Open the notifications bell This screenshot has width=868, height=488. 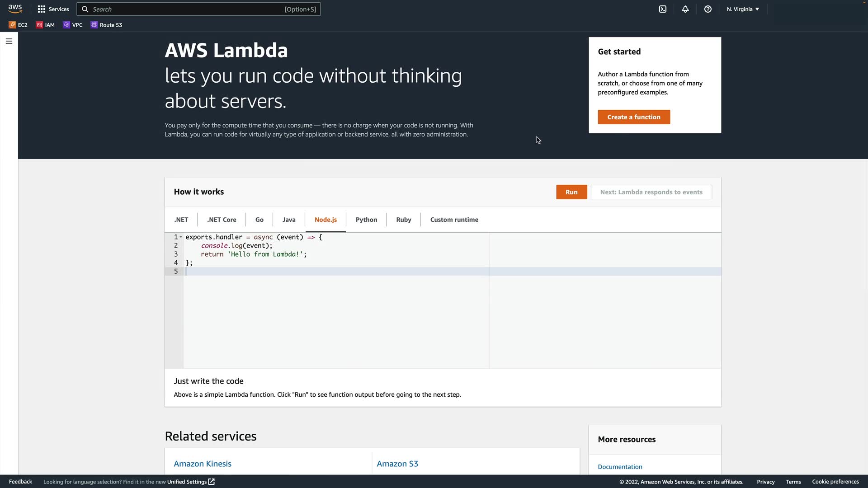pyautogui.click(x=685, y=9)
